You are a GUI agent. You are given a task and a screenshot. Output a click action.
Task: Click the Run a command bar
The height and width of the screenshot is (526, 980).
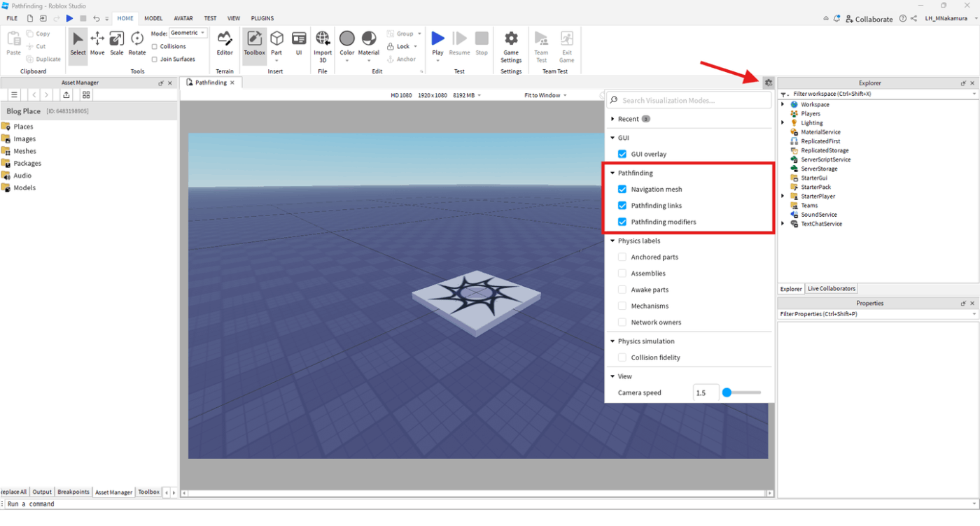point(490,504)
